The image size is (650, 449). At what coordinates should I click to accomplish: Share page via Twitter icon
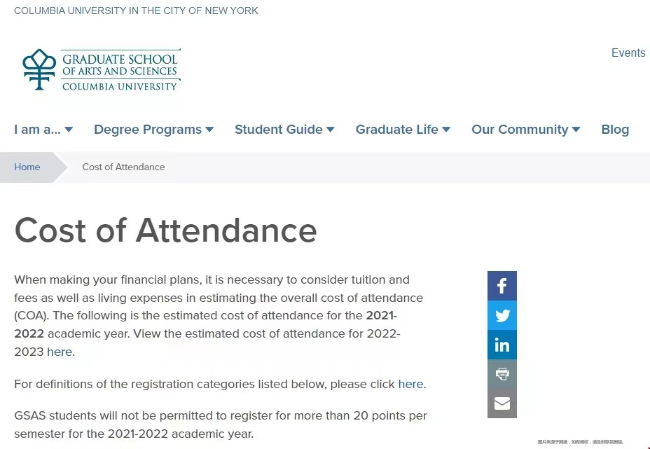[502, 316]
